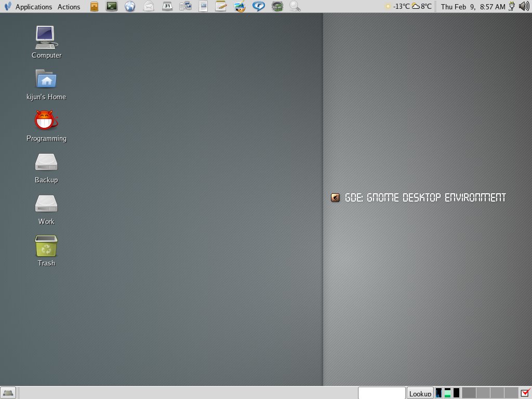Click the 'Computer' label under its icon
Image resolution: width=532 pixels, height=399 pixels.
pos(46,55)
